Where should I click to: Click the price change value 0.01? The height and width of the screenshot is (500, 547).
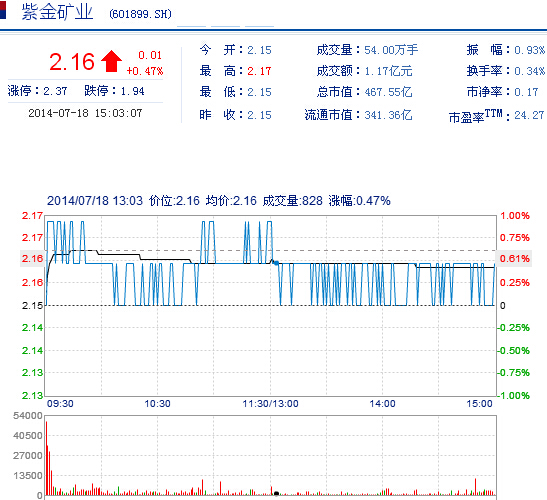(x=150, y=55)
